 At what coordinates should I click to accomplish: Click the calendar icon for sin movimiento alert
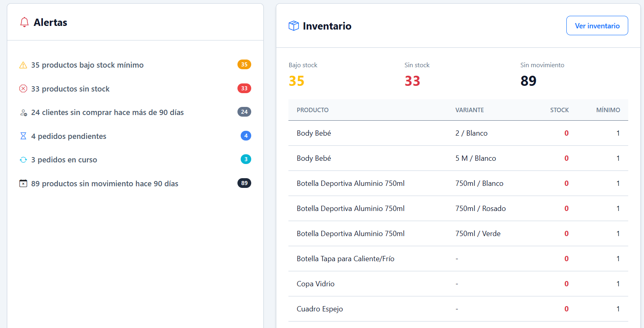[x=23, y=183]
